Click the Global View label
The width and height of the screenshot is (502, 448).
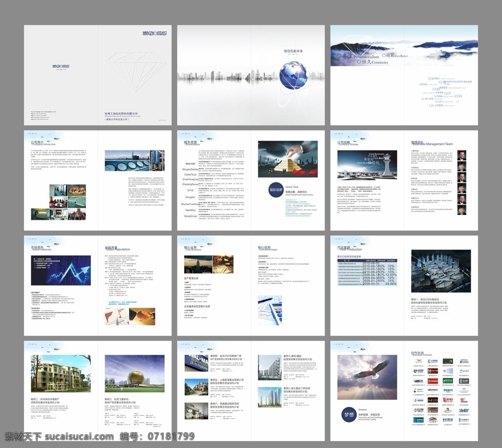292,187
